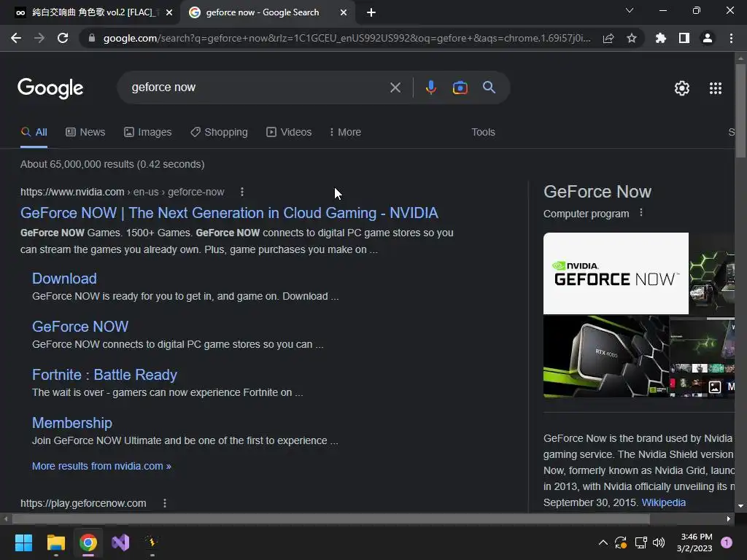Open search Tools
The width and height of the screenshot is (747, 560).
pos(483,132)
